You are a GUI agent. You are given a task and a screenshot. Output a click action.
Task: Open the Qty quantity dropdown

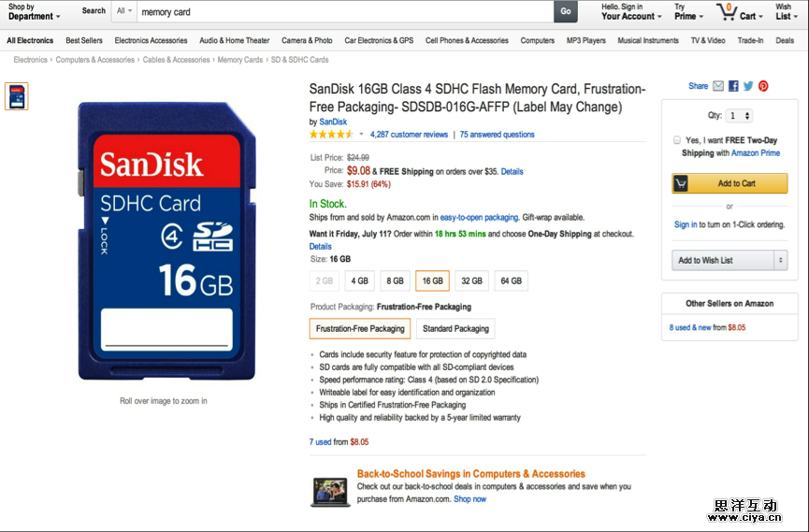pyautogui.click(x=740, y=116)
